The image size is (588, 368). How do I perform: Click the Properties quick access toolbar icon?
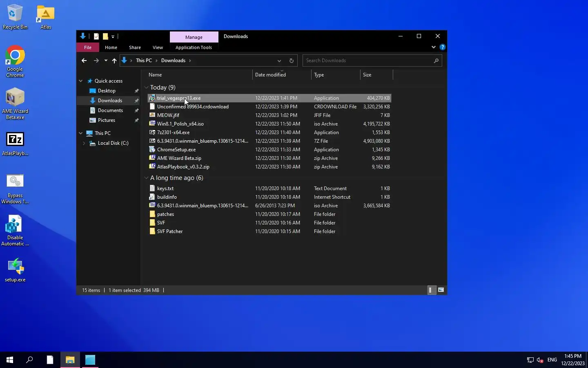click(x=96, y=36)
